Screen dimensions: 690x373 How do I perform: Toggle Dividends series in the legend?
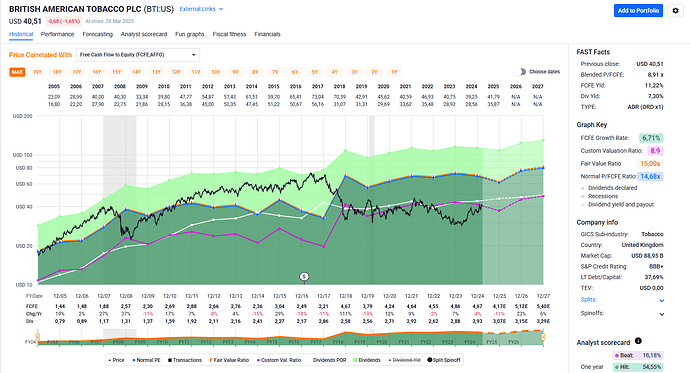click(367, 360)
